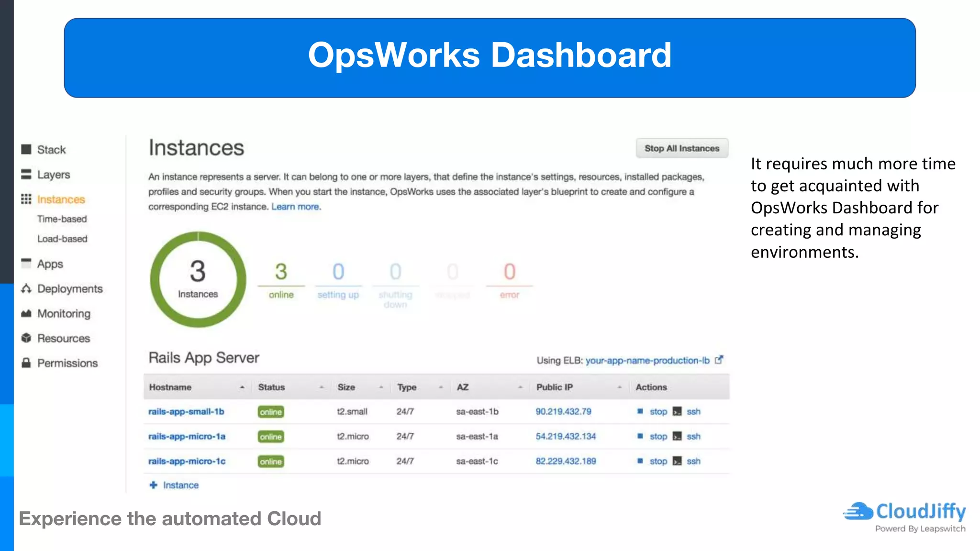This screenshot has width=980, height=551.
Task: Open the Permissions section
Action: pos(67,364)
